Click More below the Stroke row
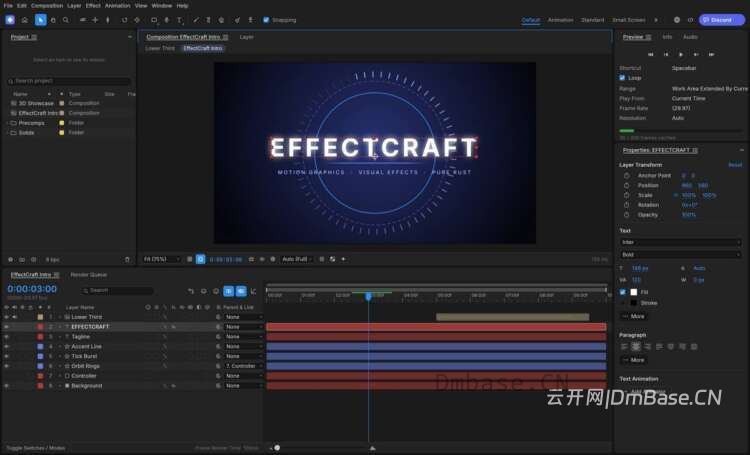Image resolution: width=750 pixels, height=455 pixels. click(633, 316)
